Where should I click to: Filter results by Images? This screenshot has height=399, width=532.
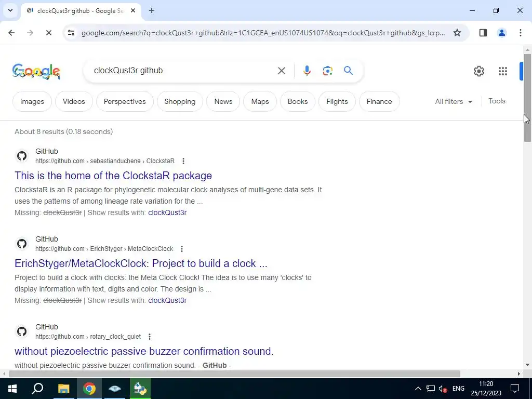(32, 101)
